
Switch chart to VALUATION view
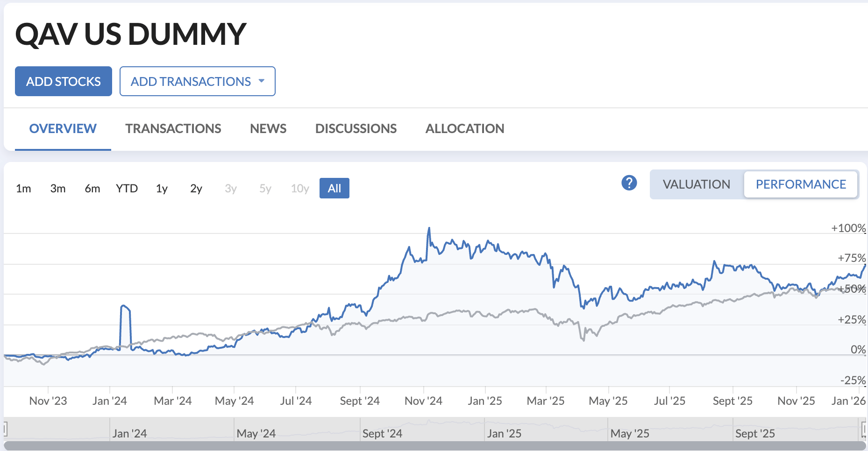coord(696,184)
